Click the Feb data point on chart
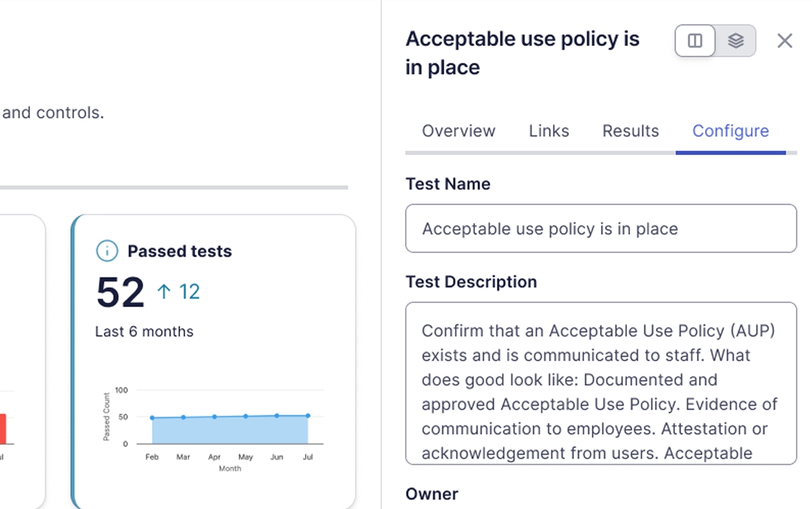812x509 pixels. point(152,417)
